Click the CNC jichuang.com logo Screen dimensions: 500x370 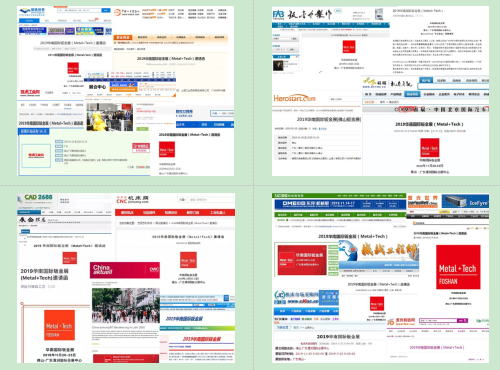[x=132, y=200]
